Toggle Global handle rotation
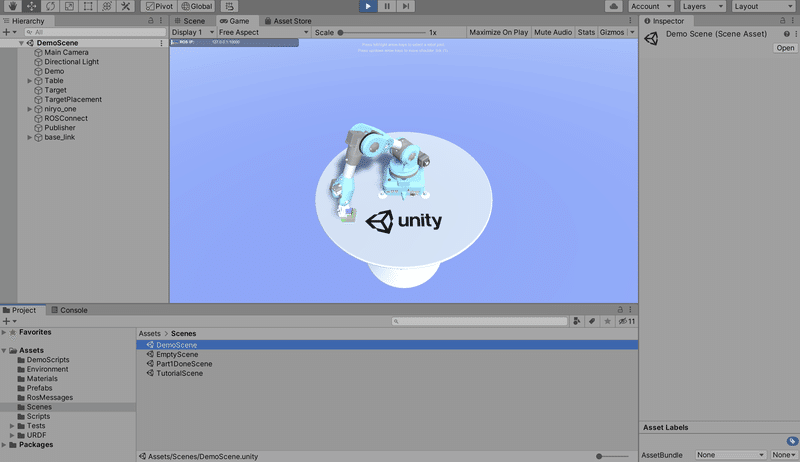Image resolution: width=800 pixels, height=462 pixels. [196, 6]
